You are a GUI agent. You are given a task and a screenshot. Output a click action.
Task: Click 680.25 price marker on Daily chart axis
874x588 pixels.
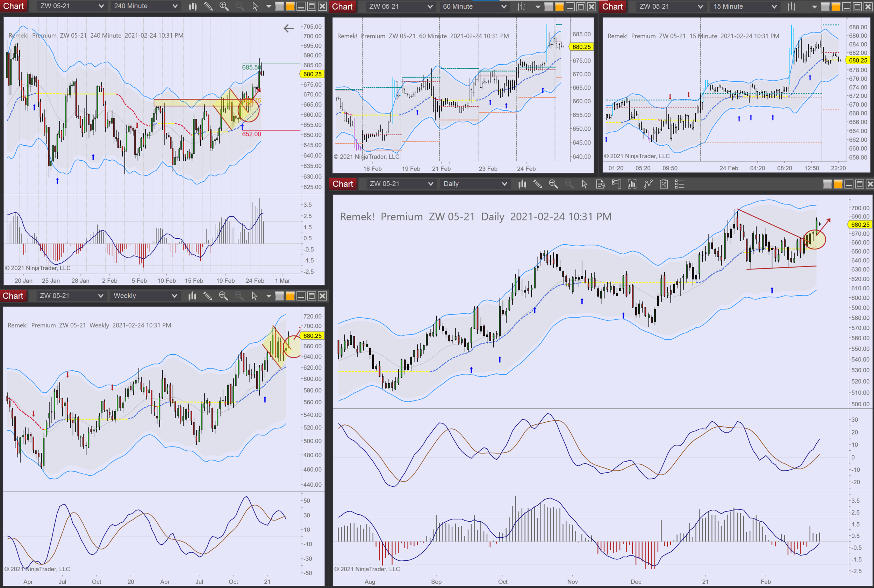(860, 225)
